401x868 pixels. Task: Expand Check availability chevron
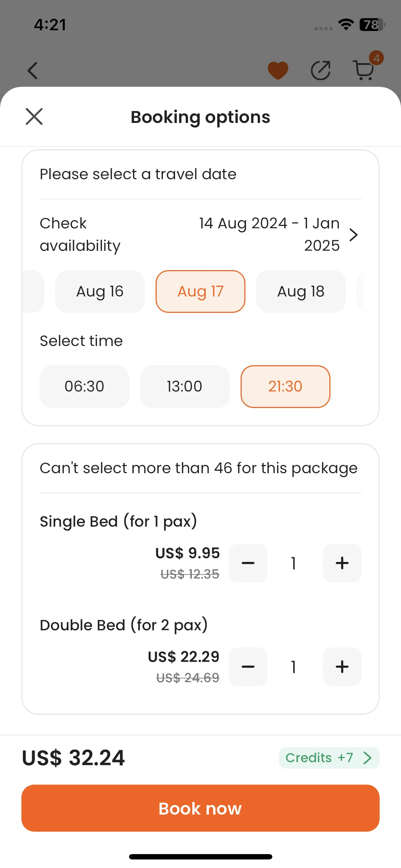[353, 234]
